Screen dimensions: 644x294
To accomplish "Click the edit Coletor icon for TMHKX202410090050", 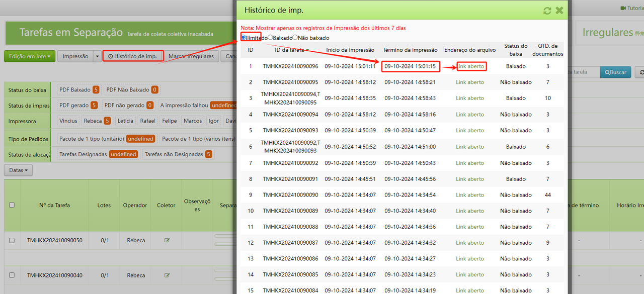I will [x=167, y=240].
